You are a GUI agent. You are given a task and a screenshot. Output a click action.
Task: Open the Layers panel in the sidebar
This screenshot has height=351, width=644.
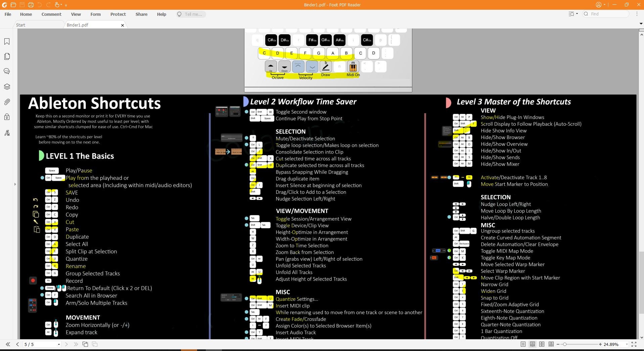coord(7,86)
